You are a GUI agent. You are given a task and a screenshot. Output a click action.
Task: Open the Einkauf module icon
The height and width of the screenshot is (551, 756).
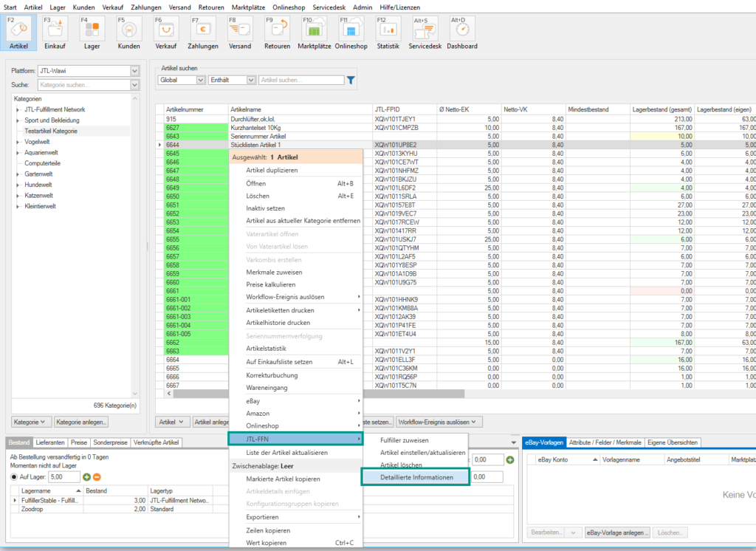(x=55, y=31)
